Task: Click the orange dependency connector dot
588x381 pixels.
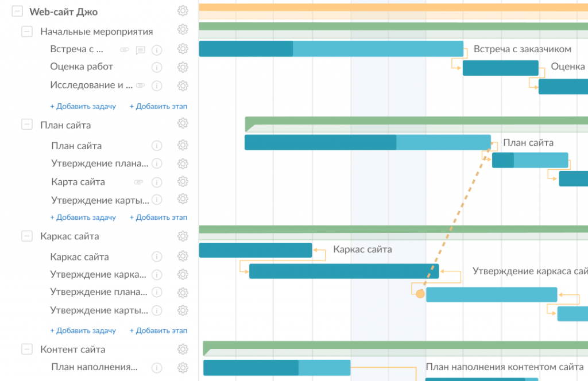Action: coord(420,294)
